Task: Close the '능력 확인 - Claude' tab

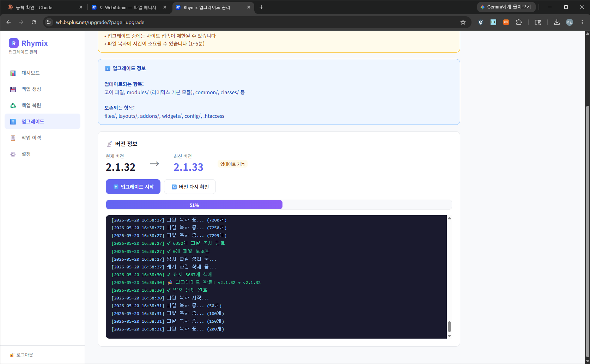Action: (81, 7)
